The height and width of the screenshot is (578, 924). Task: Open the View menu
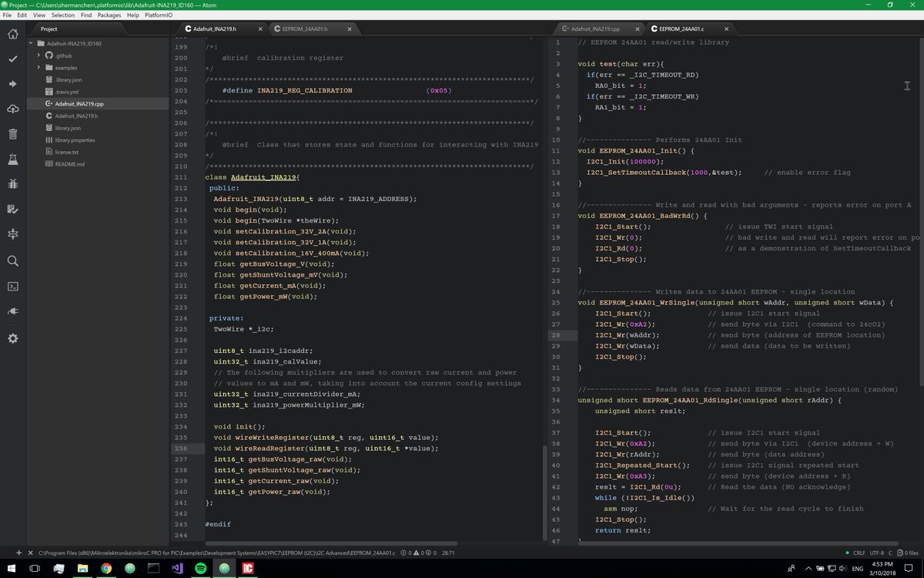click(x=39, y=15)
